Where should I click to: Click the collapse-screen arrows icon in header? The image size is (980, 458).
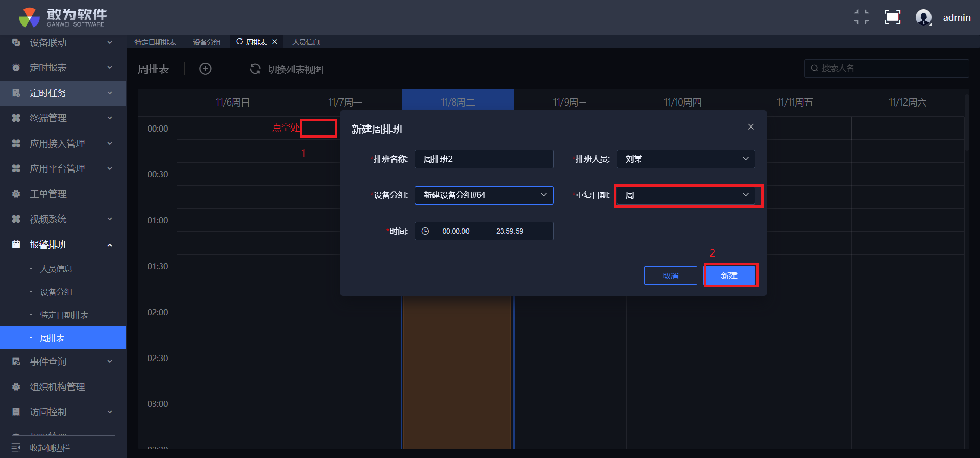tap(862, 17)
